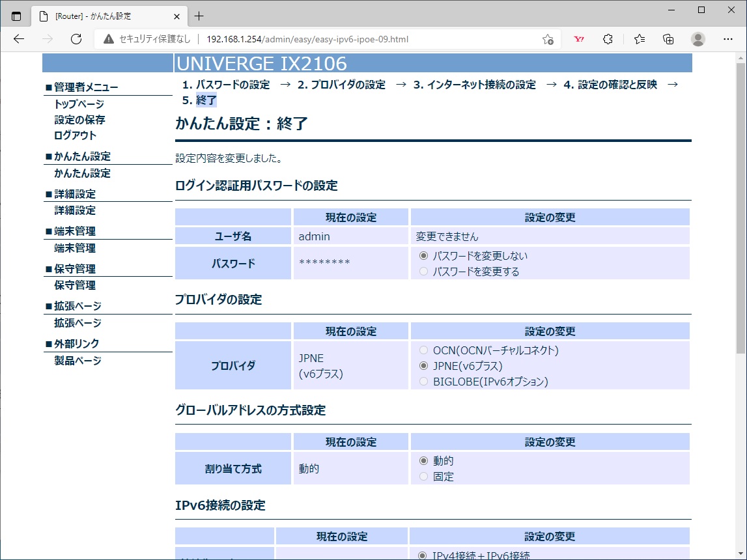Click the masked password ******** cell
747x560 pixels.
350,263
